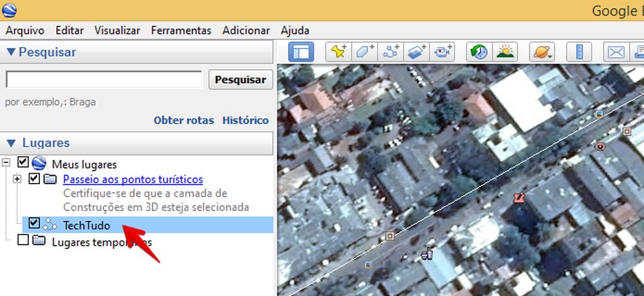Viewport: 644px width, 296px height.
Task: Click the Add Image Overlay icon
Action: point(418,52)
